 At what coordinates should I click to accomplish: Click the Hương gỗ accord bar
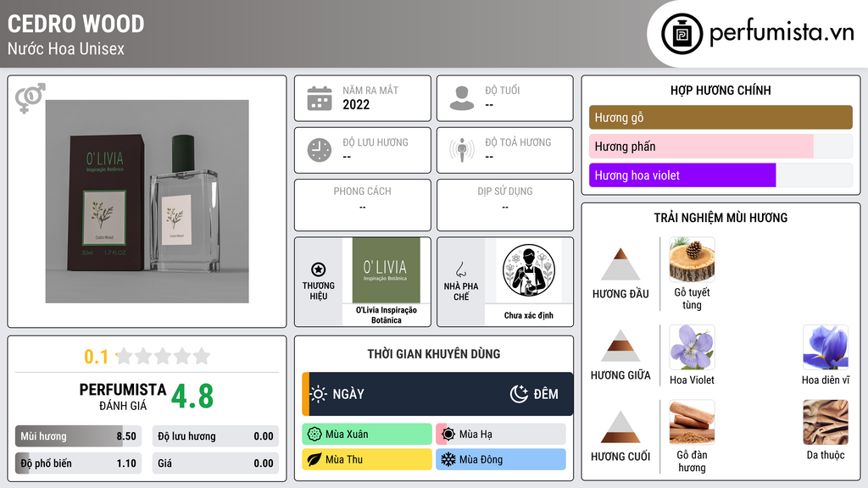click(x=721, y=117)
